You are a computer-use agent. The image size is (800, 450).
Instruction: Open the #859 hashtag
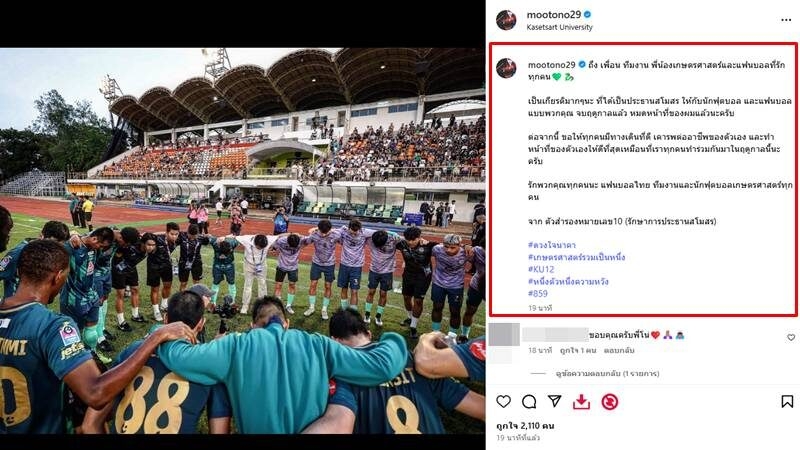[538, 293]
